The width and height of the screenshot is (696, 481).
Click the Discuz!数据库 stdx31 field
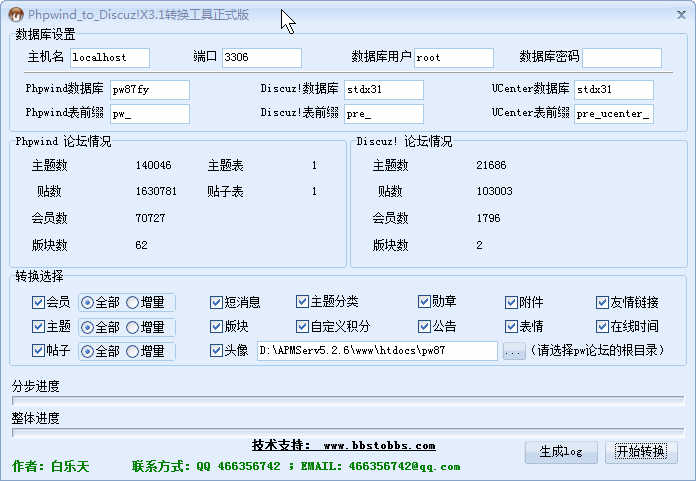(384, 90)
